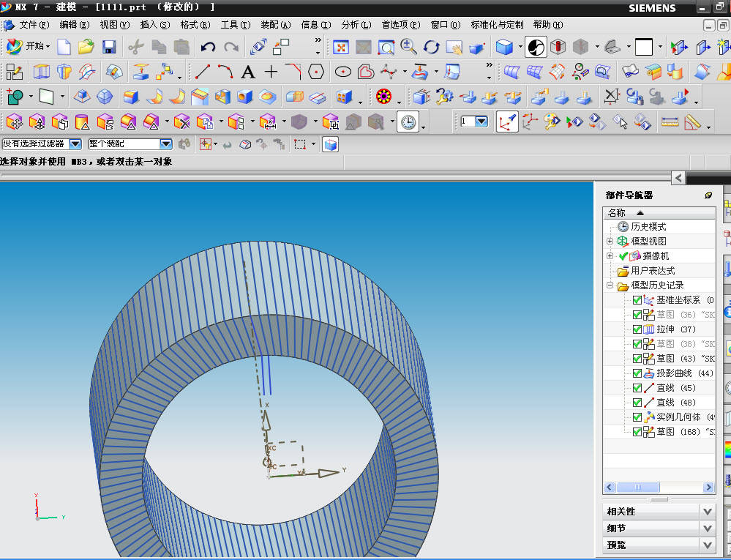This screenshot has width=731, height=560.
Task: Open the 文件 menu
Action: (x=33, y=25)
